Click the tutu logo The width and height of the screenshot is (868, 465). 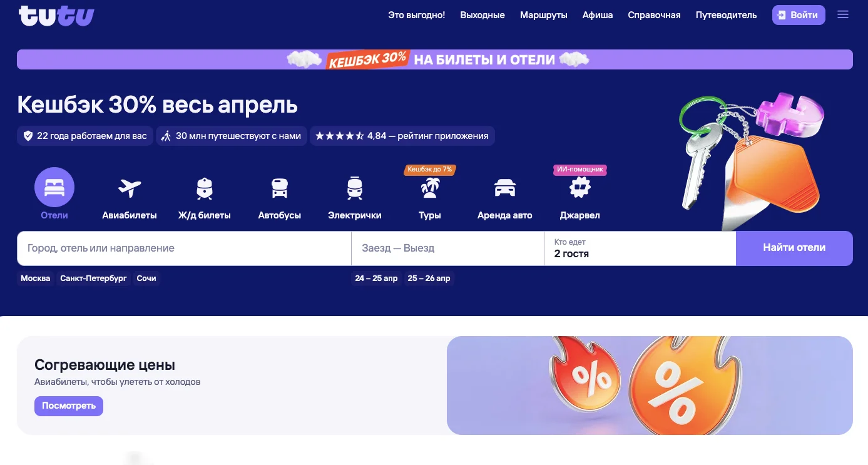point(56,16)
